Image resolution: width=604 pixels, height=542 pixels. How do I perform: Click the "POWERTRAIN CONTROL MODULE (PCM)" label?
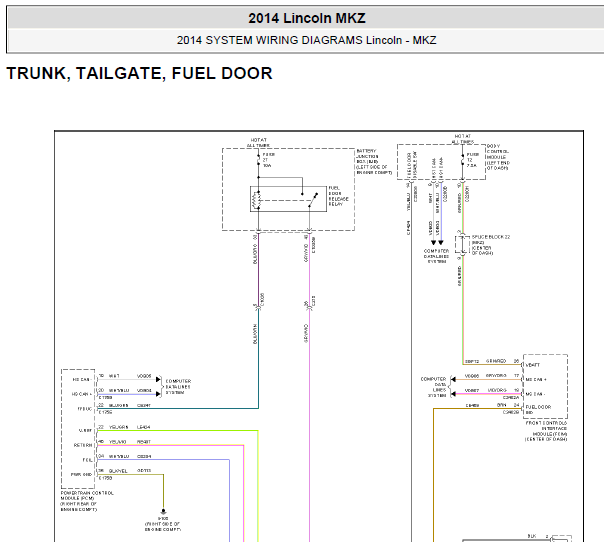tap(87, 501)
